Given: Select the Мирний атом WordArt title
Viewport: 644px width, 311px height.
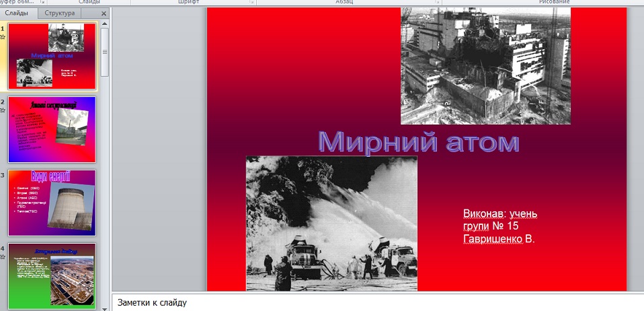Looking at the screenshot, I should (x=419, y=142).
